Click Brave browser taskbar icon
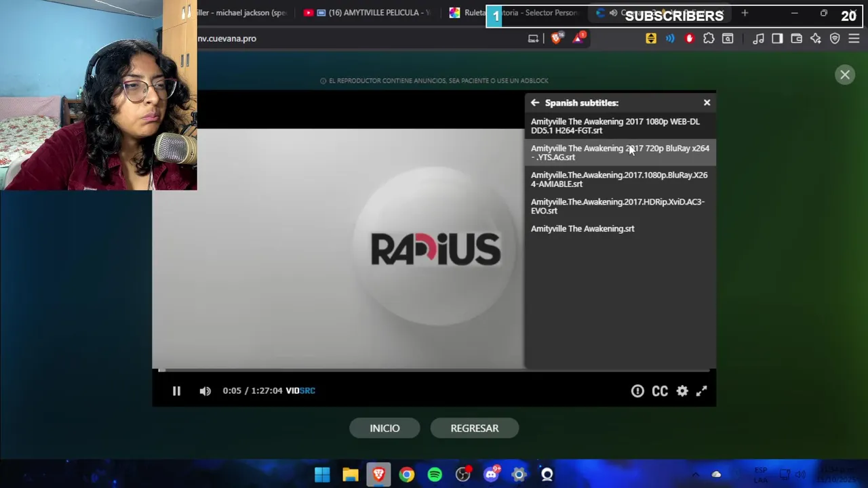 pos(378,474)
